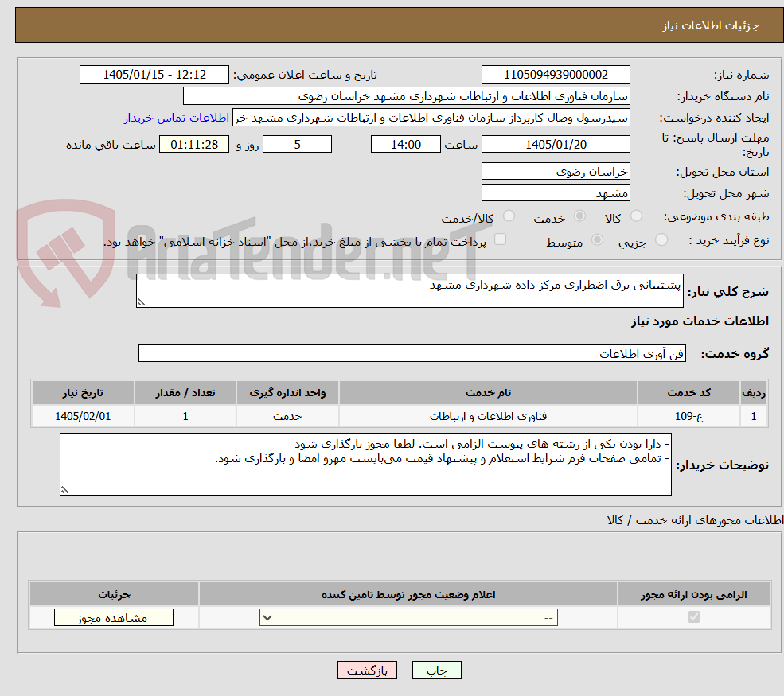Click the نام خدمت column header
Viewport: 784px width, 696px height.
(488, 393)
